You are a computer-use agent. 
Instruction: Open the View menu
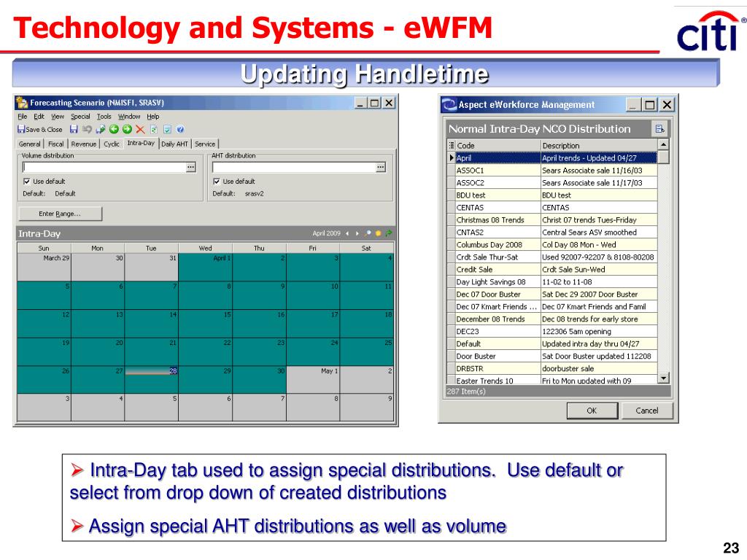pyautogui.click(x=58, y=116)
